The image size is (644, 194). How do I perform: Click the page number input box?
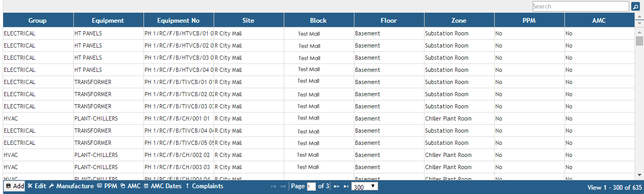coord(311,187)
